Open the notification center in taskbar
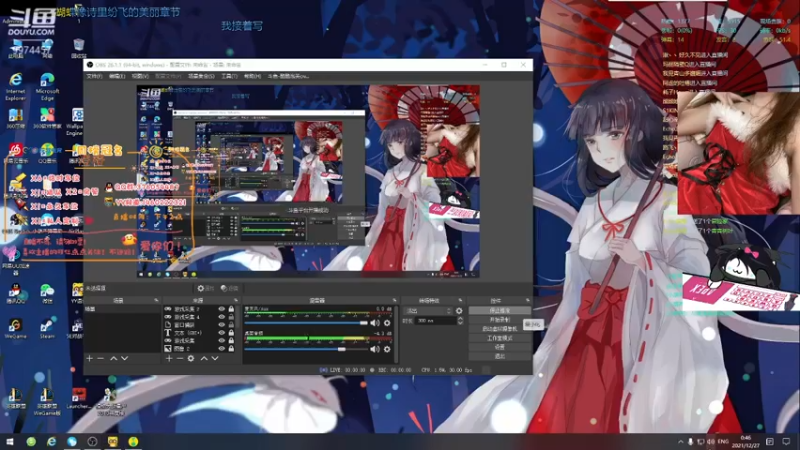800x450 pixels. coord(786,442)
